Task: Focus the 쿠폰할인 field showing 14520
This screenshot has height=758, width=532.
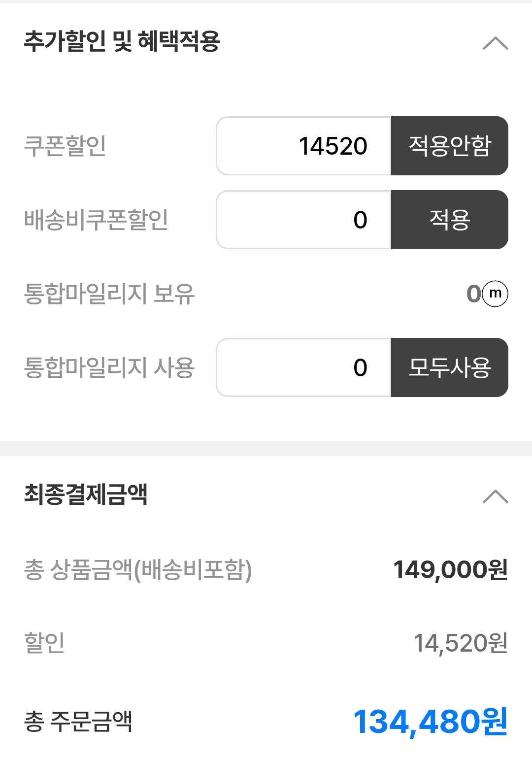Action: coord(303,146)
